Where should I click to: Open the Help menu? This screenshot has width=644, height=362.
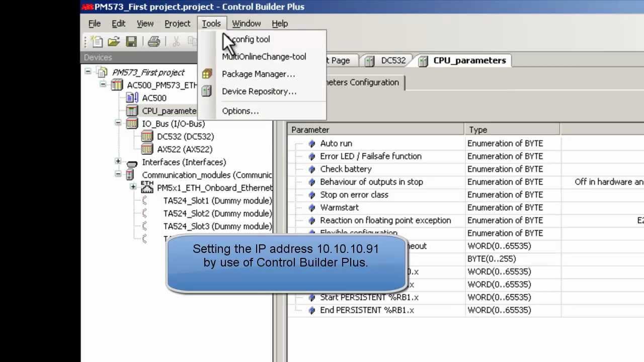[280, 24]
